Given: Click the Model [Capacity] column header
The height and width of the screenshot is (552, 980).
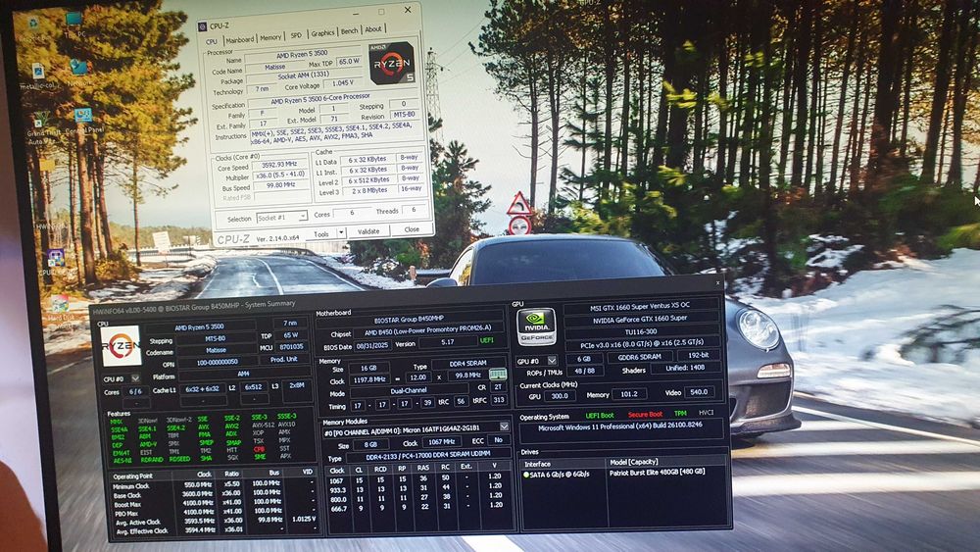Looking at the screenshot, I should click(666, 462).
